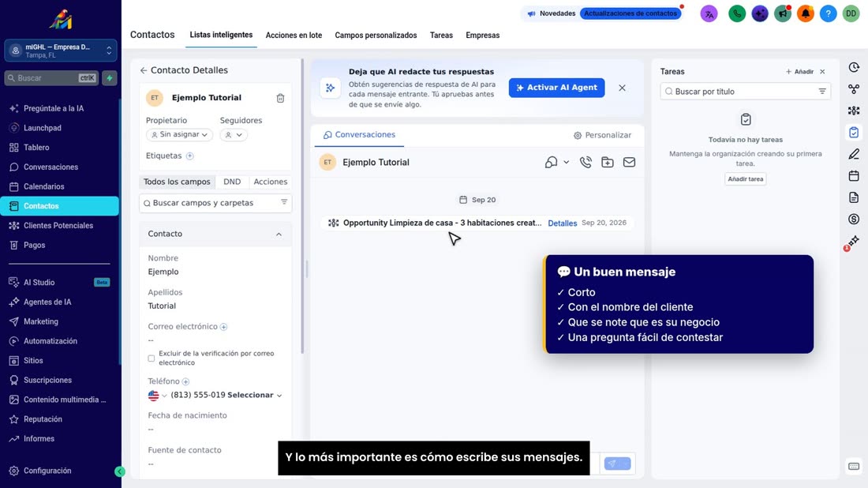The image size is (868, 488).
Task: Add a phone with the Teléfono plus icon
Action: coord(186,381)
